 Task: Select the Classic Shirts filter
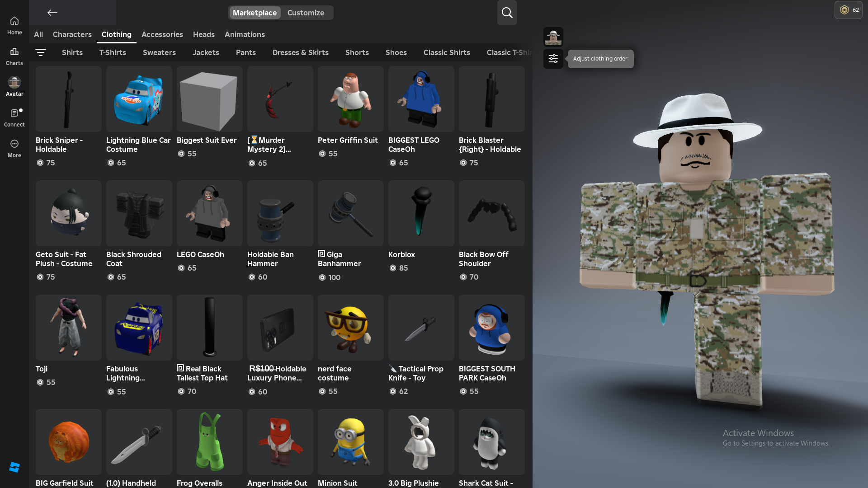click(x=446, y=52)
